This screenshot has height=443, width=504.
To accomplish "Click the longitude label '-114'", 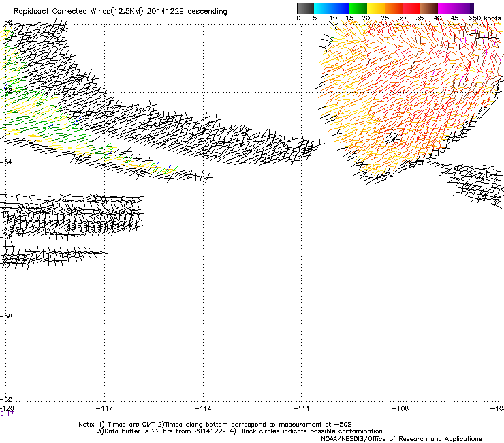I will 203,408.
